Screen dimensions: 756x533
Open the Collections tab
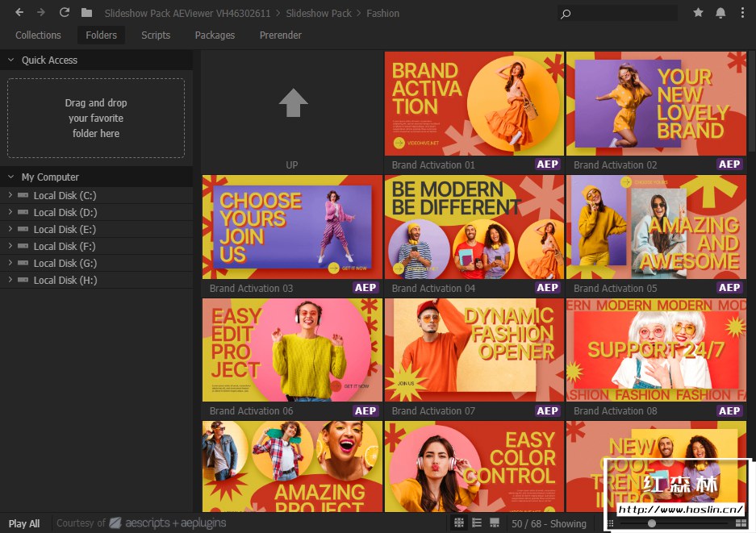(x=38, y=35)
